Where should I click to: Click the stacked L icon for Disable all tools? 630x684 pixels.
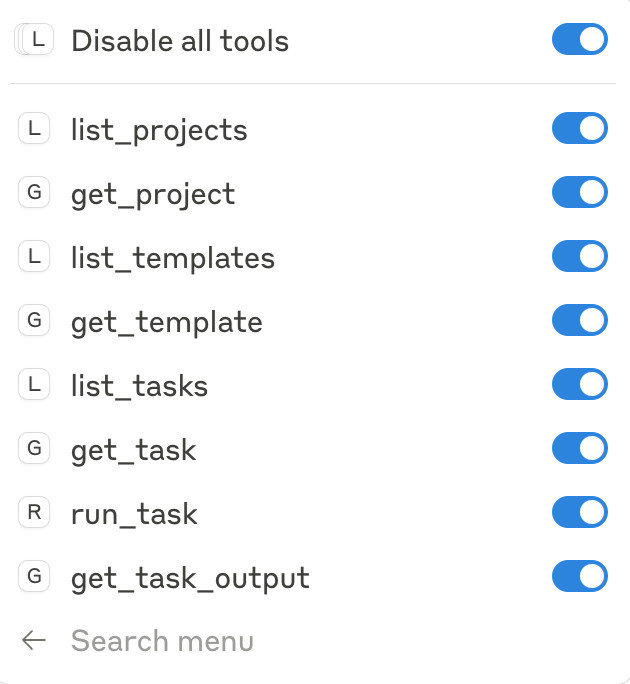(34, 39)
